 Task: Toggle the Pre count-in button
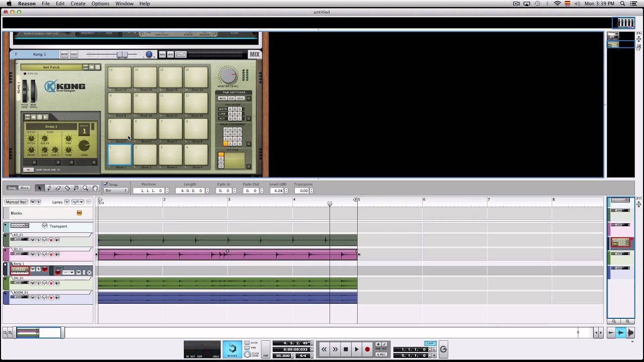(248, 347)
